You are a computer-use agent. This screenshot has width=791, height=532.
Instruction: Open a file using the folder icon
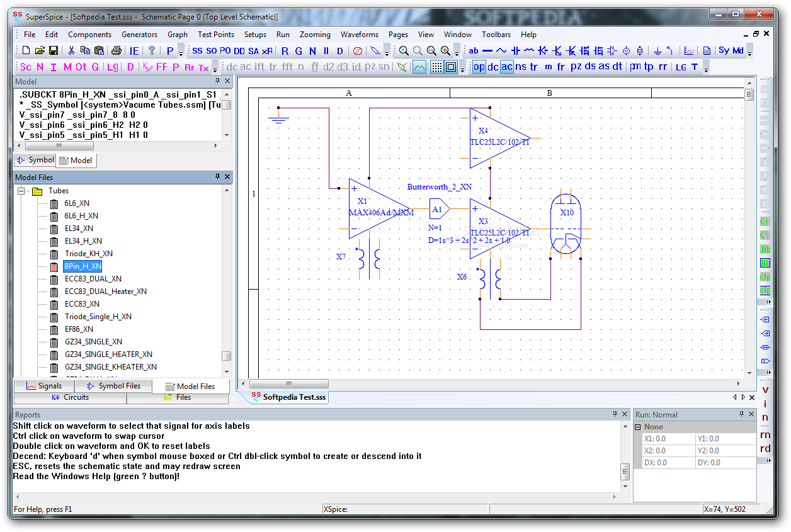click(40, 50)
